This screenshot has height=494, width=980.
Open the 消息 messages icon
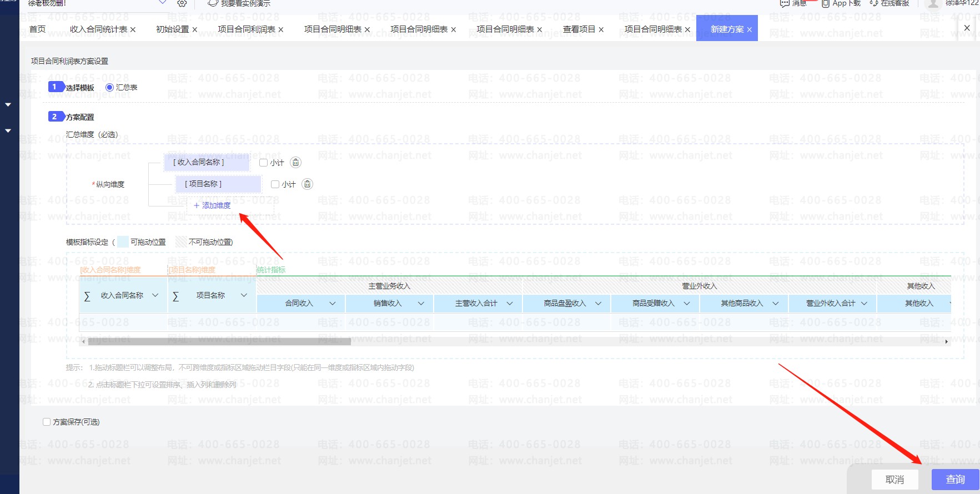tap(785, 3)
